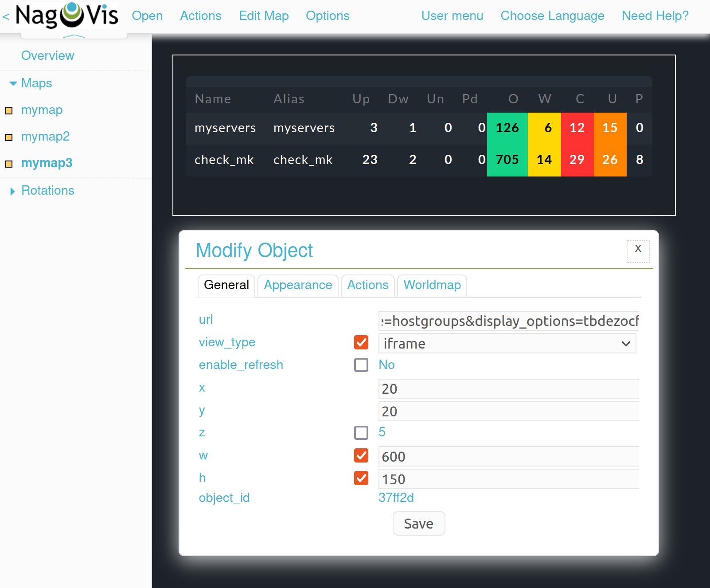Open the Options menu
Screen dimensions: 710x588
328,16
